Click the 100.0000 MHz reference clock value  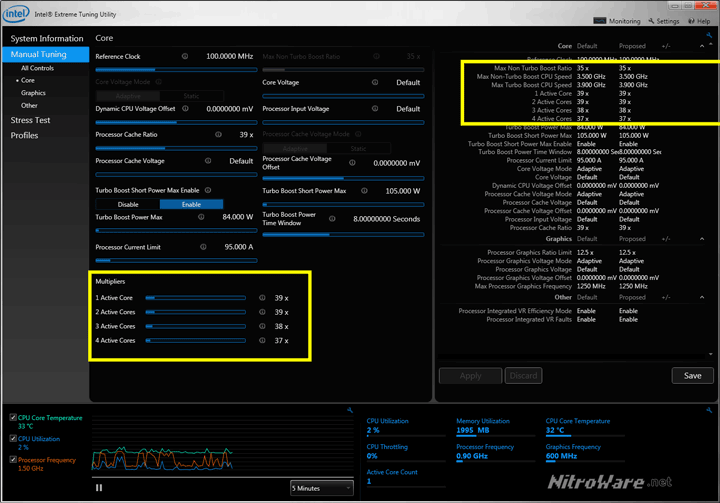click(x=229, y=56)
